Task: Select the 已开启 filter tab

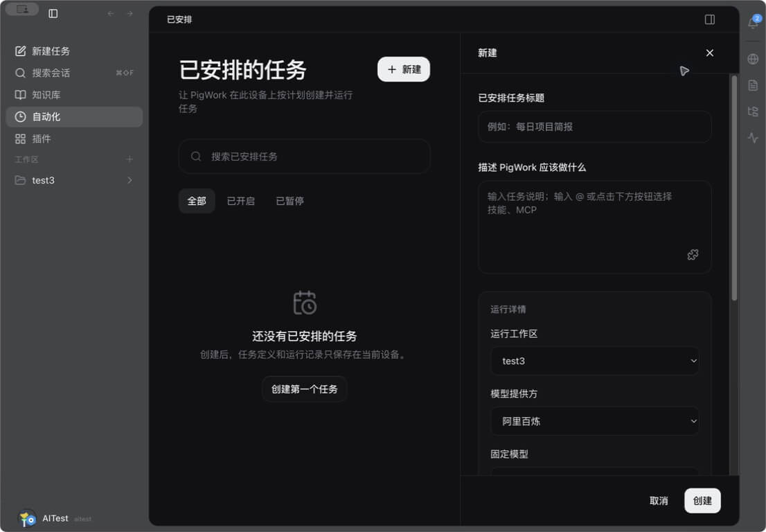Action: click(x=241, y=201)
